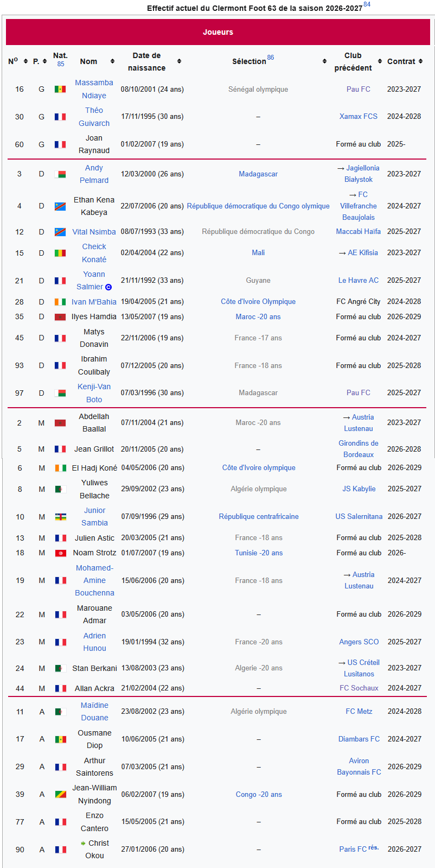
Task: Click French flag in Enzo Cantero row
Action: [61, 822]
